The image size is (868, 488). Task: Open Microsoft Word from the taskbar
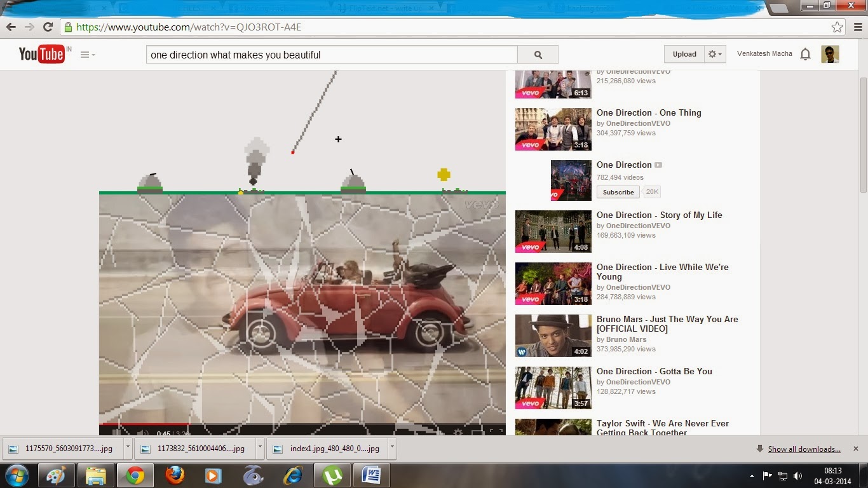pos(372,475)
